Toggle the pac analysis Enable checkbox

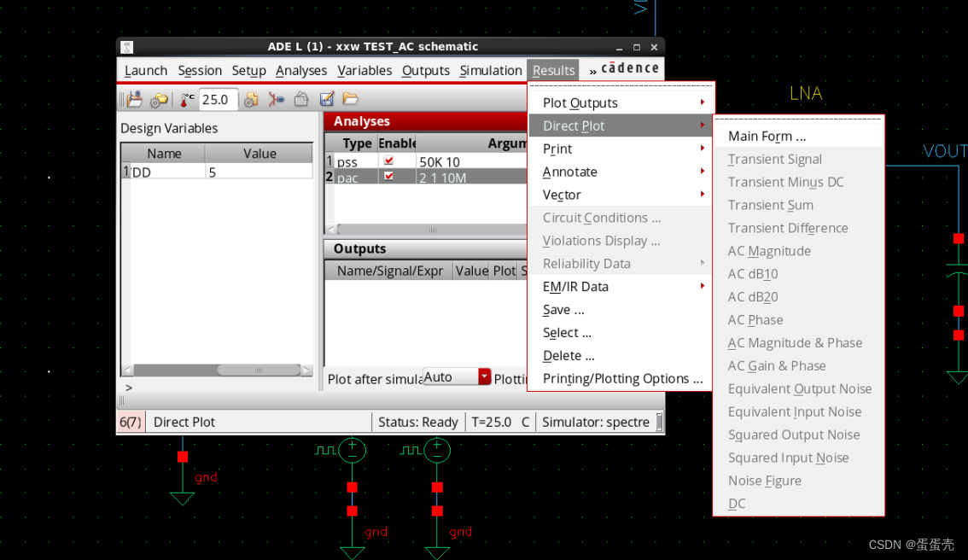pyautogui.click(x=388, y=177)
